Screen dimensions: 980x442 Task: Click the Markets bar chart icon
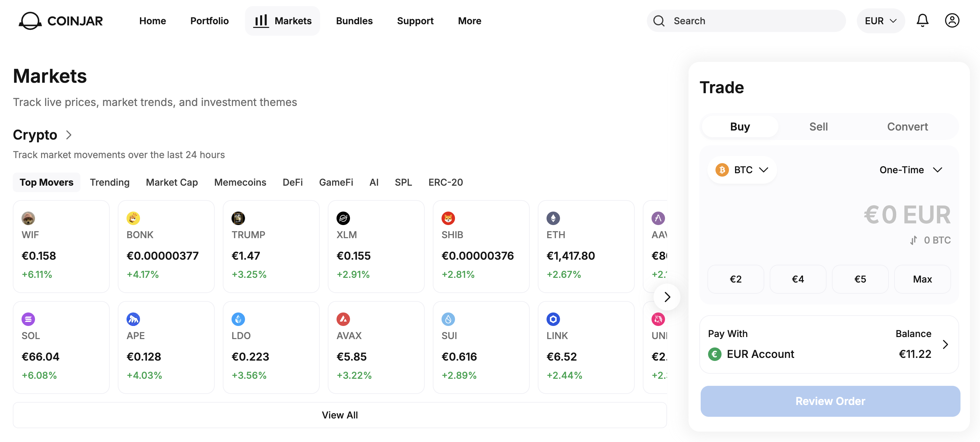[x=261, y=21]
